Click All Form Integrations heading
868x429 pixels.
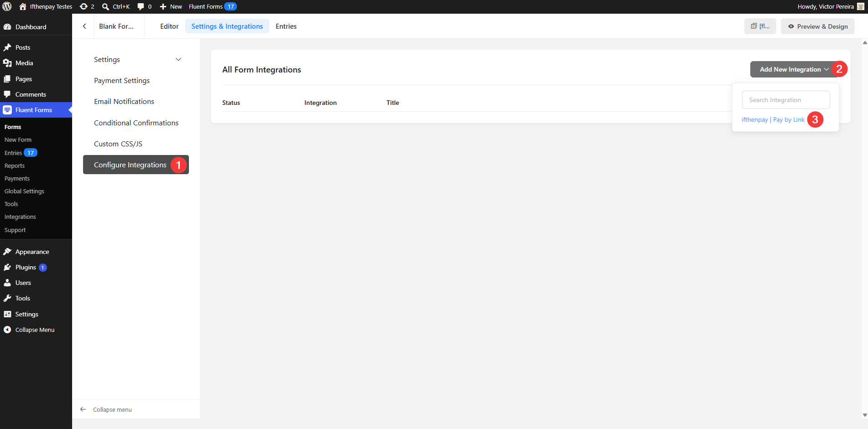point(261,70)
